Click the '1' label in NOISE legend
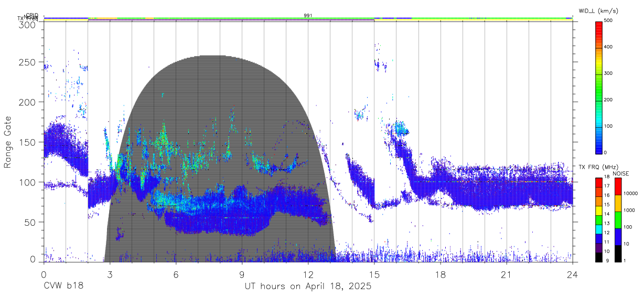 point(625,261)
